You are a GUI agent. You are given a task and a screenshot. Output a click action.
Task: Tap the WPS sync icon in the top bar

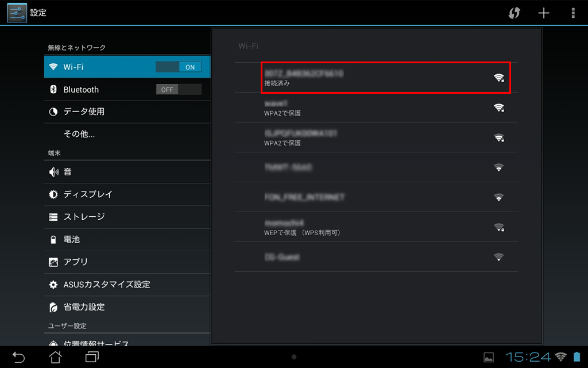tap(514, 13)
